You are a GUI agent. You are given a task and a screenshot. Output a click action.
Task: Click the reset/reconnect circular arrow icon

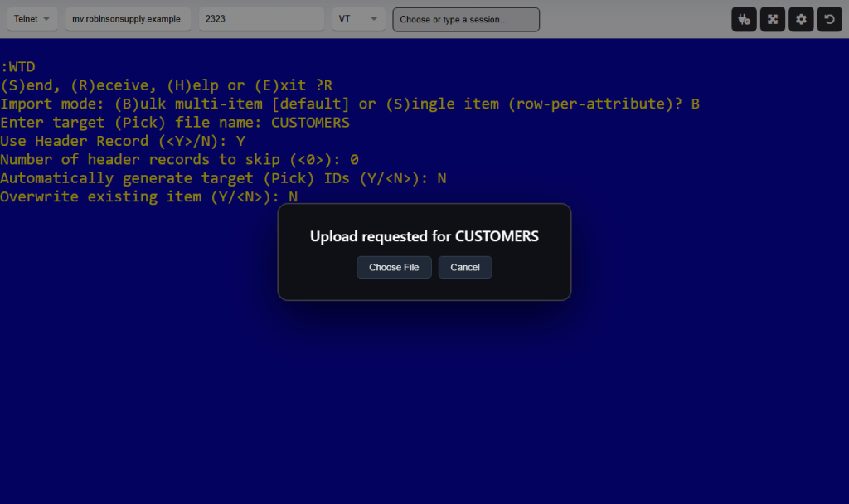point(829,20)
